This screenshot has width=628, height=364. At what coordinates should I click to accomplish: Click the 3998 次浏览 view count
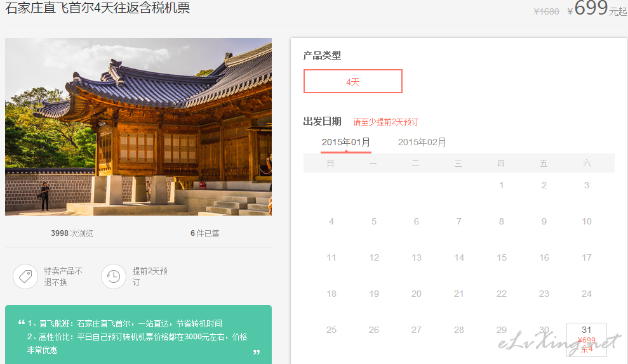(x=72, y=233)
